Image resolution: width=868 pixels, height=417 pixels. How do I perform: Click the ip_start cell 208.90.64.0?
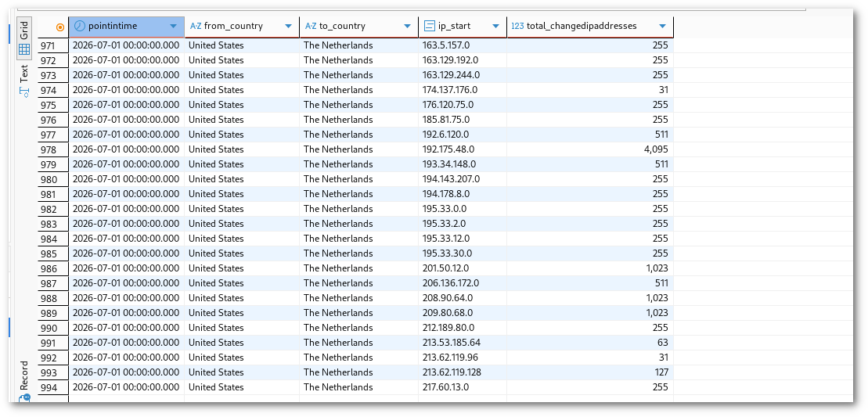463,298
